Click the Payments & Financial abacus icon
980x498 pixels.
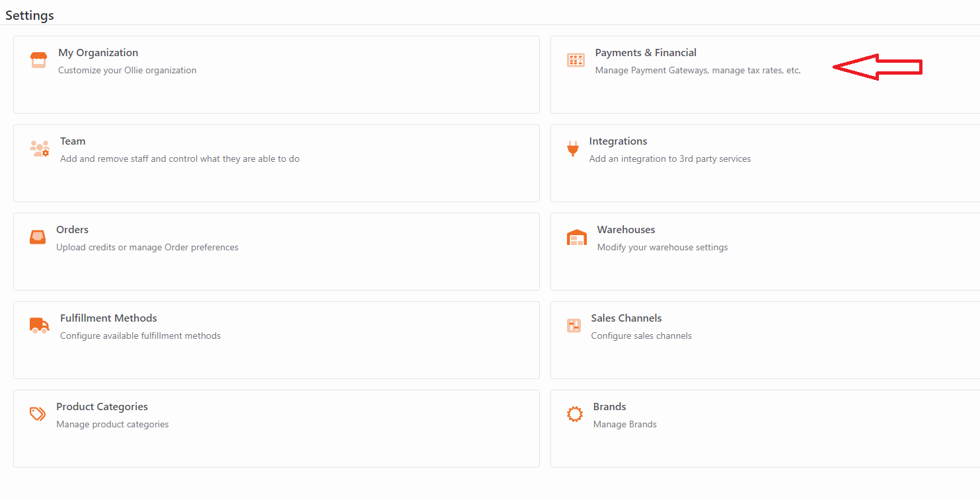click(x=576, y=60)
